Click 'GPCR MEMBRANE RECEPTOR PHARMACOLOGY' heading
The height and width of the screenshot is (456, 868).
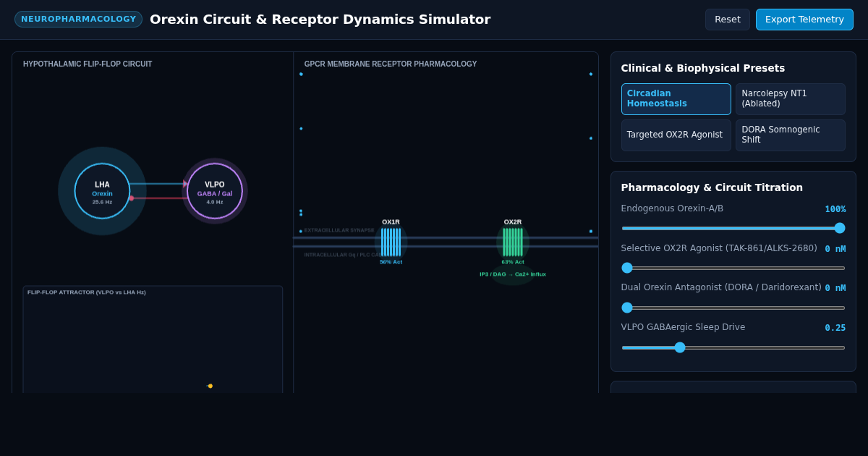[391, 64]
